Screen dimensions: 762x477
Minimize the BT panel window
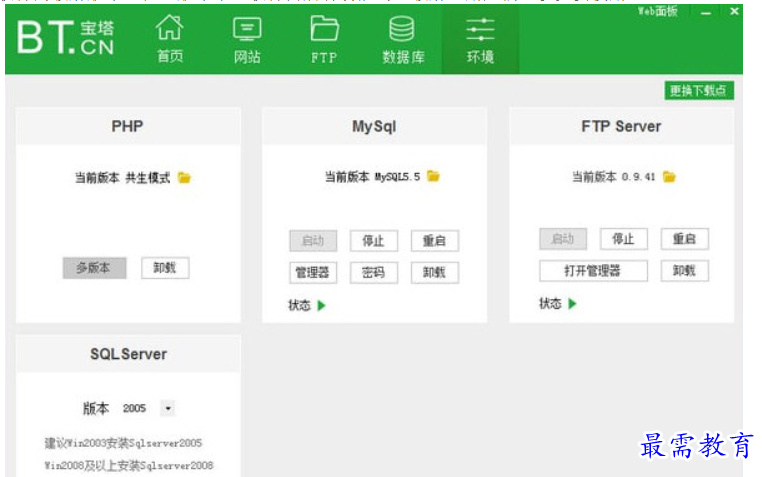pos(706,13)
